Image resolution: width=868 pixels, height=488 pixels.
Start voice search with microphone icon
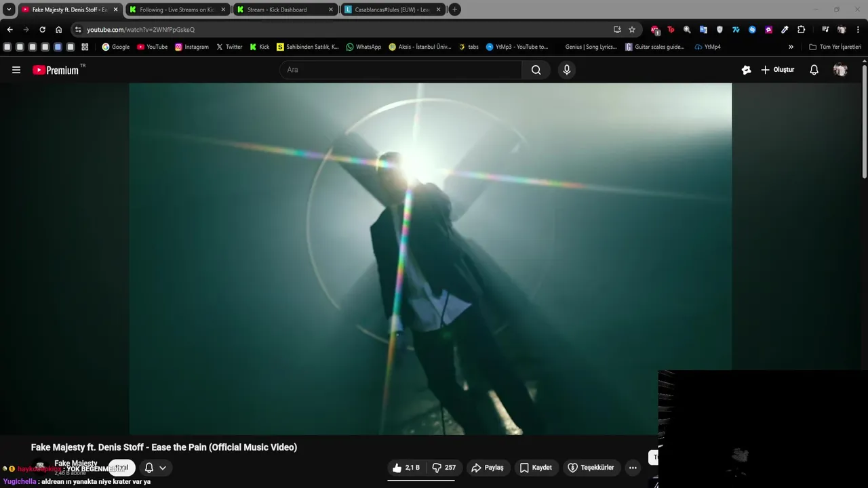(x=567, y=70)
